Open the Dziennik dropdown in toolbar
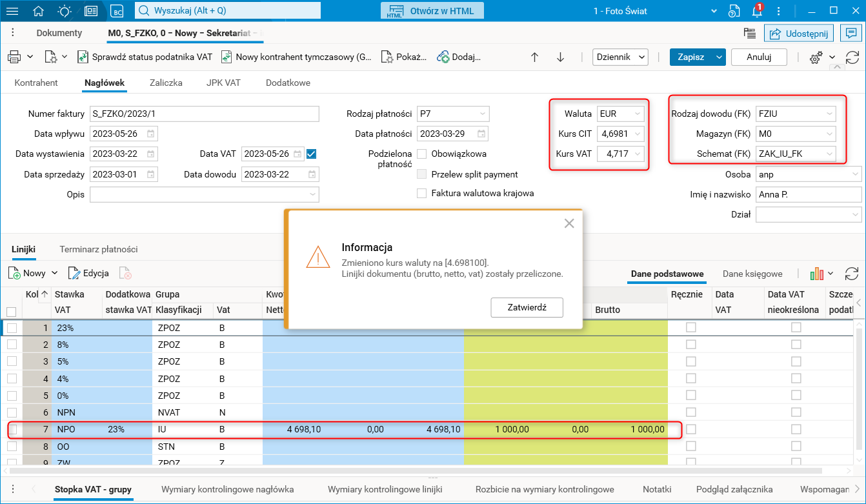Image resolution: width=866 pixels, height=504 pixels. (x=620, y=57)
